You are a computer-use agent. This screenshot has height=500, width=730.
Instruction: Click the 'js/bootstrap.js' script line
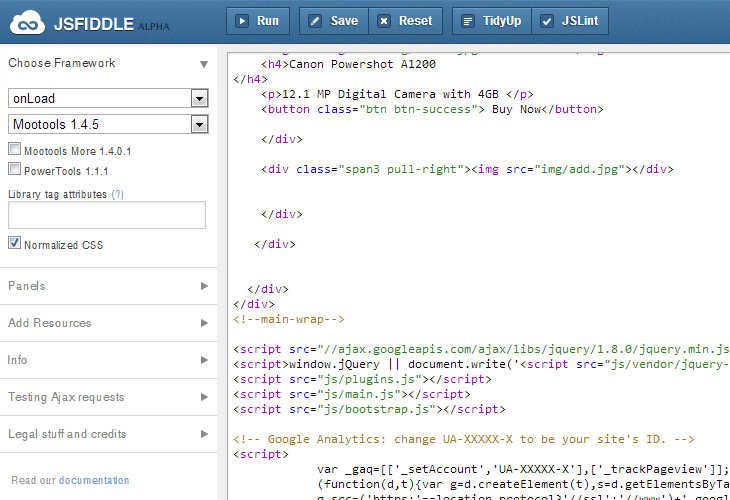pos(369,409)
